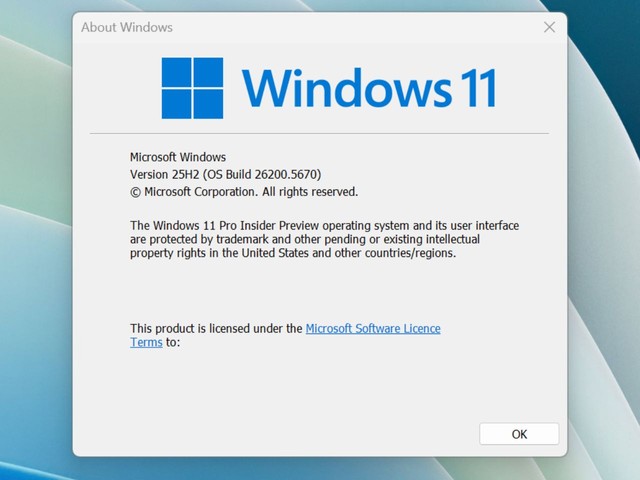640x480 pixels.
Task: Click the desktop wallpaper right of the dialog
Action: tap(603, 250)
